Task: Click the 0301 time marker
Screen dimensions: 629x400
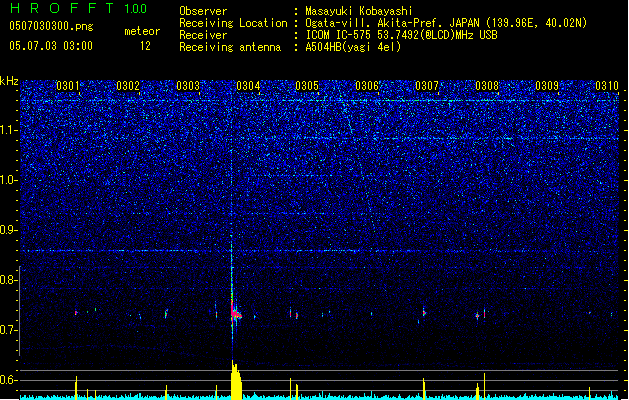Action: click(68, 86)
